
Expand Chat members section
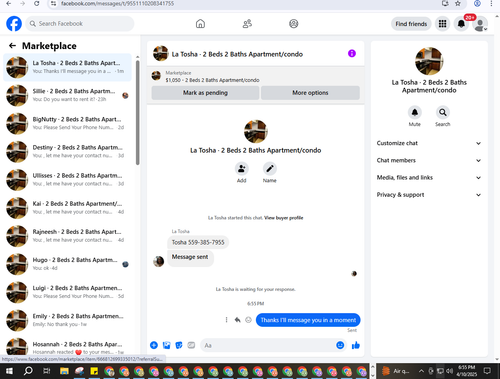tap(429, 160)
